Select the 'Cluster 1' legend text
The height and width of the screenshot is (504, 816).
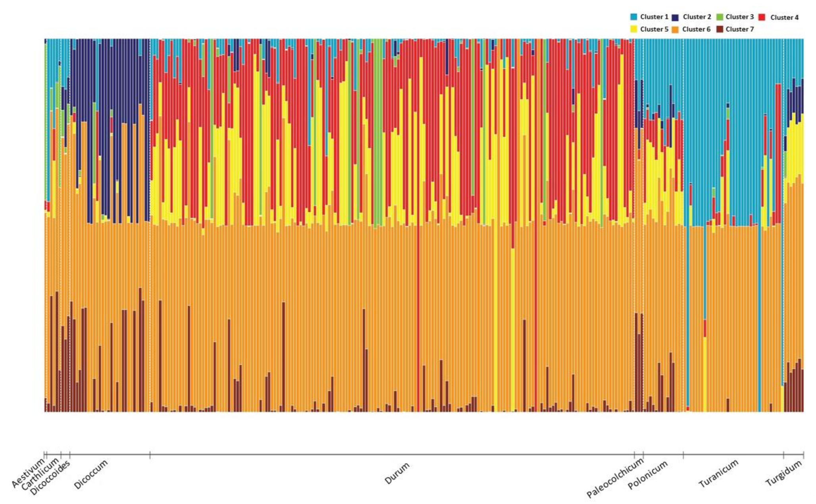click(654, 17)
